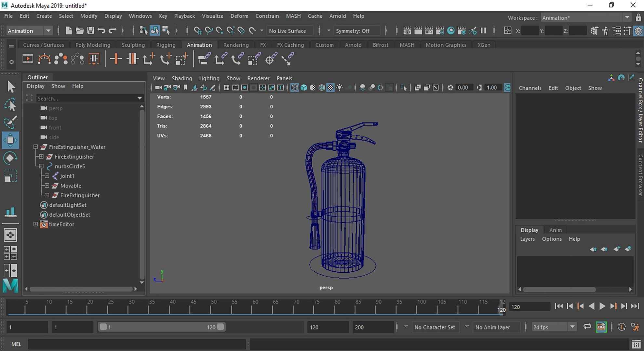Choose the Paint Selection tool
This screenshot has height=351, width=644.
click(x=10, y=122)
